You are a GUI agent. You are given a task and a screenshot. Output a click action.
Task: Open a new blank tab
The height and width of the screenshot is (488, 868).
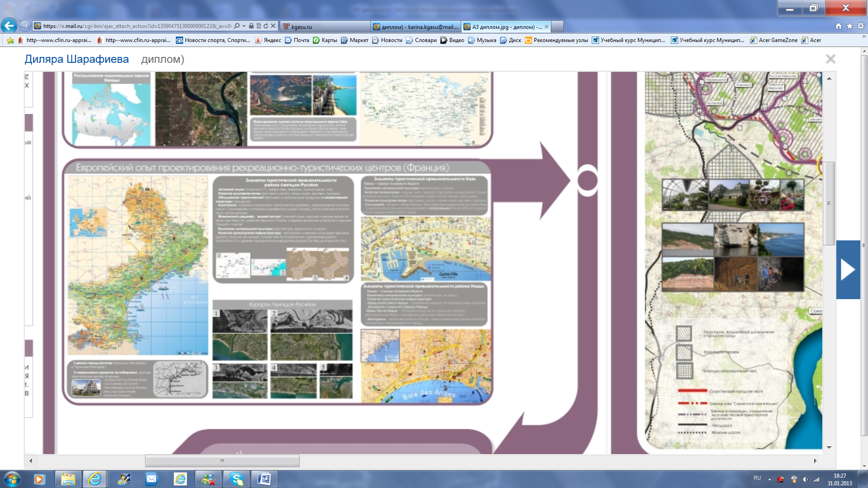pyautogui.click(x=557, y=27)
